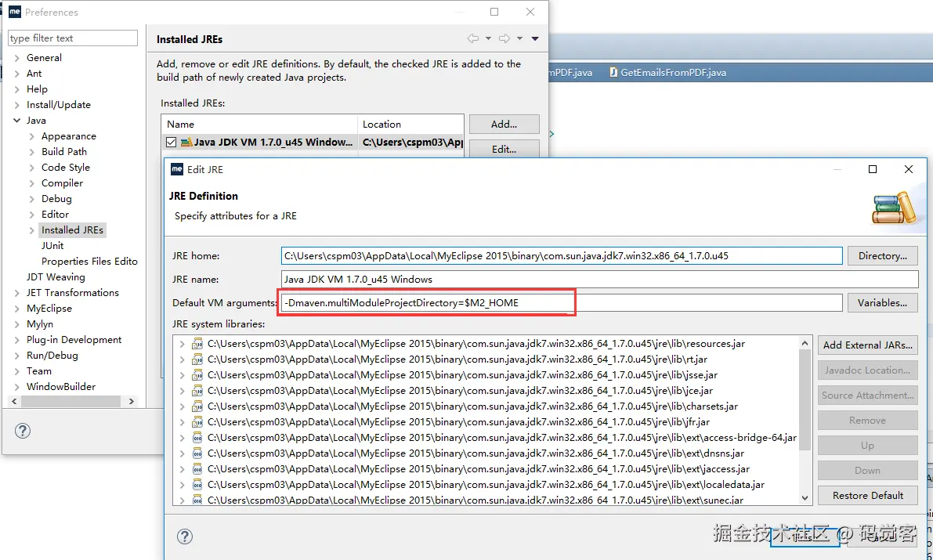The image size is (933, 560).
Task: Open the view menu triangle in Preferences header
Action: pos(535,38)
